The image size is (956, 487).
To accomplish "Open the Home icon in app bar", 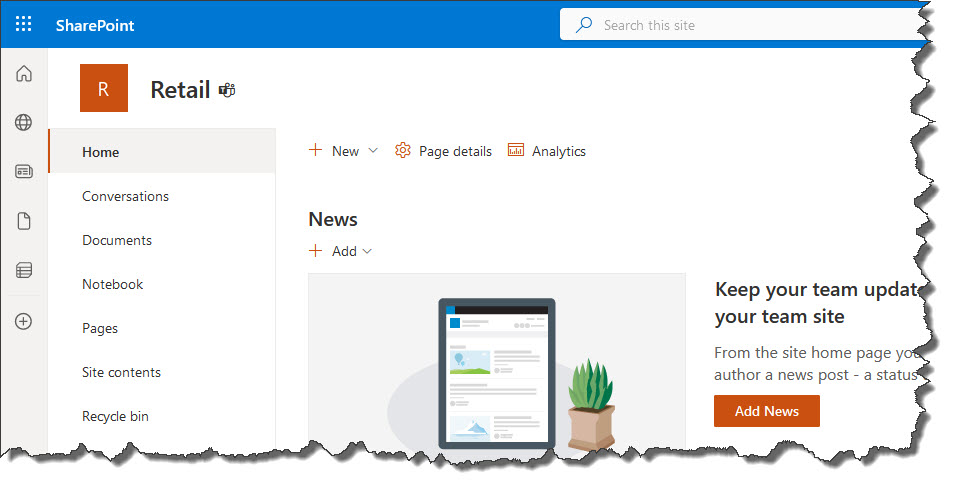I will tap(24, 74).
